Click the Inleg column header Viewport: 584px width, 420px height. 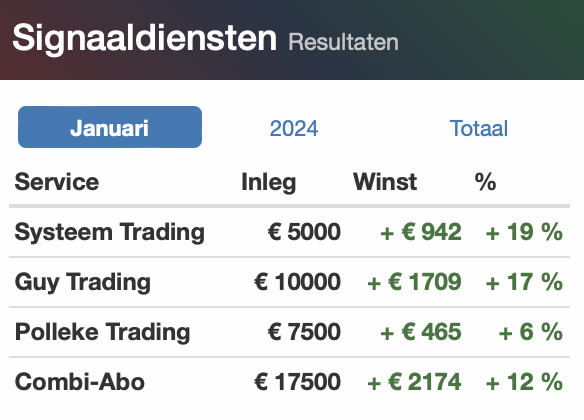point(269,182)
